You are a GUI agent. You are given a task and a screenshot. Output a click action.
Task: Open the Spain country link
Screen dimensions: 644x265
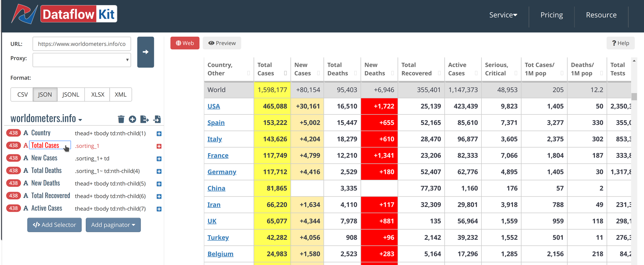point(216,123)
